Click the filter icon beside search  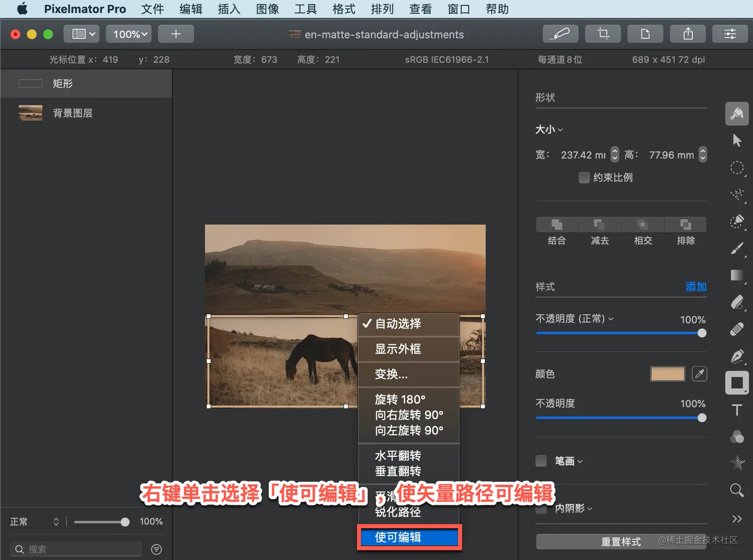tap(156, 549)
